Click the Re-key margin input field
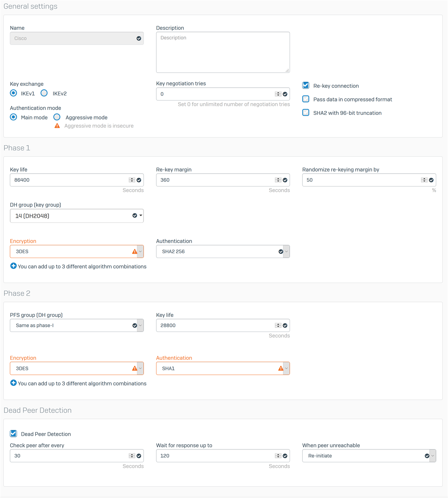The height and width of the screenshot is (498, 448). (x=223, y=180)
